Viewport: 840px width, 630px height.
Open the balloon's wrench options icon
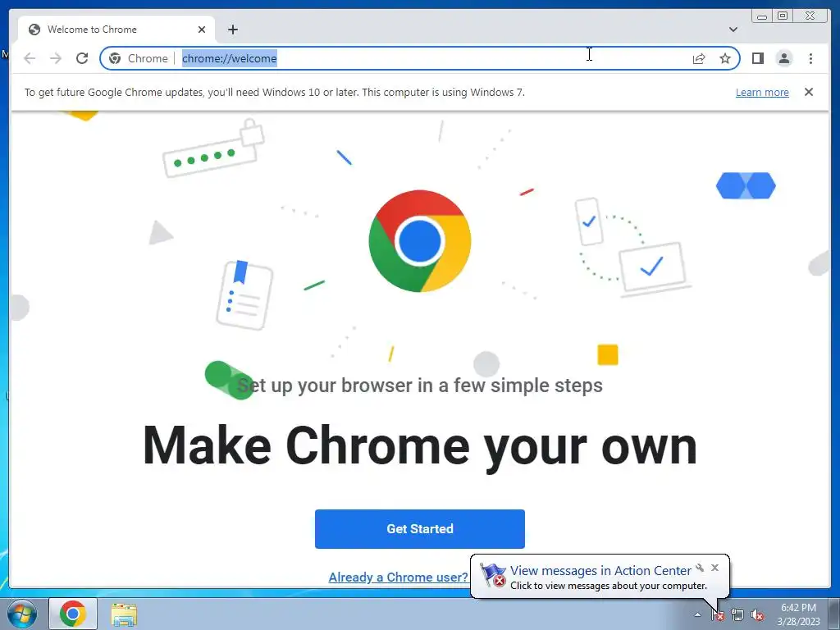(700, 568)
